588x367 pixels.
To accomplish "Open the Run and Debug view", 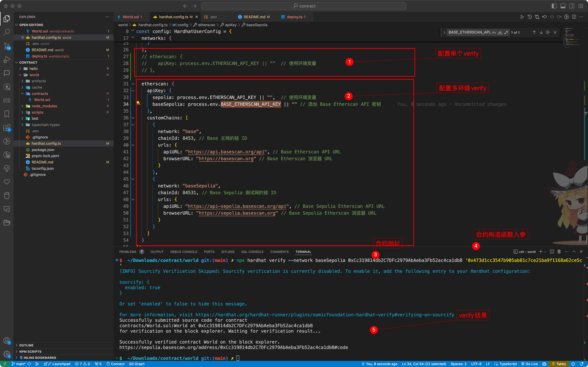I will tap(7, 60).
